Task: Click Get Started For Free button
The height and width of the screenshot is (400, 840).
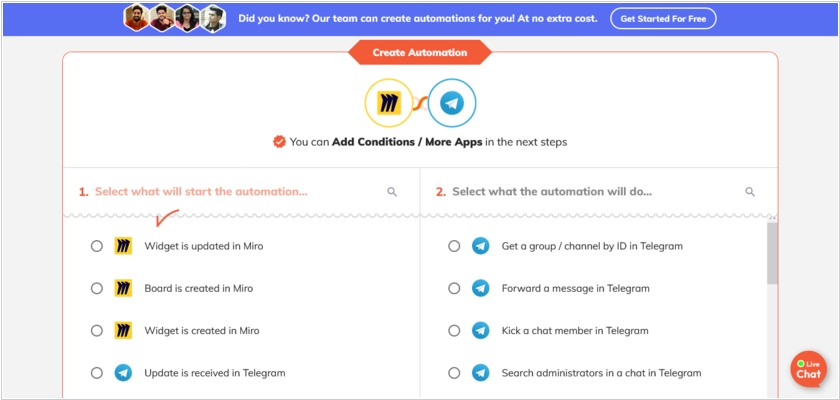Action: (663, 19)
